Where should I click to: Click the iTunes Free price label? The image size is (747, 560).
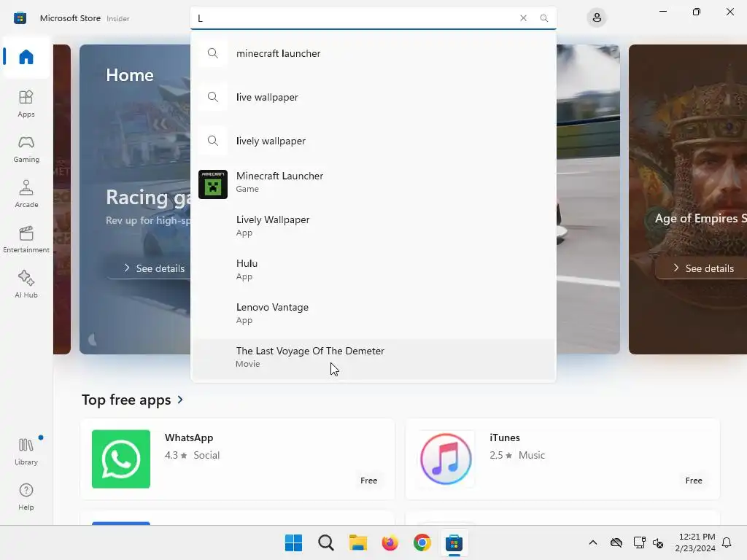click(694, 481)
